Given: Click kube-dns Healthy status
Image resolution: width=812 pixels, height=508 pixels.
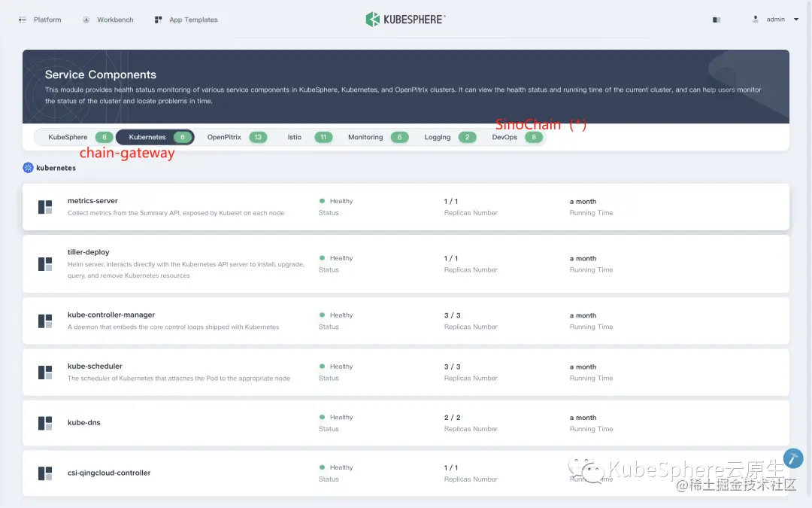Looking at the screenshot, I should [336, 417].
